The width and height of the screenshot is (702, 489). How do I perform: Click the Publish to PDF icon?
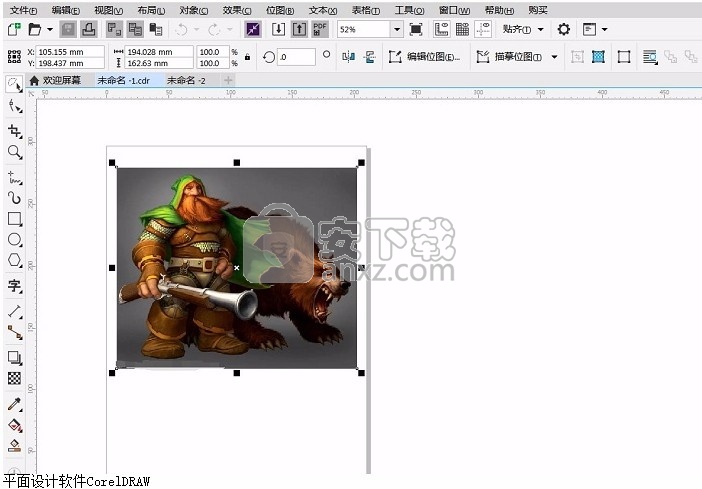tap(319, 30)
